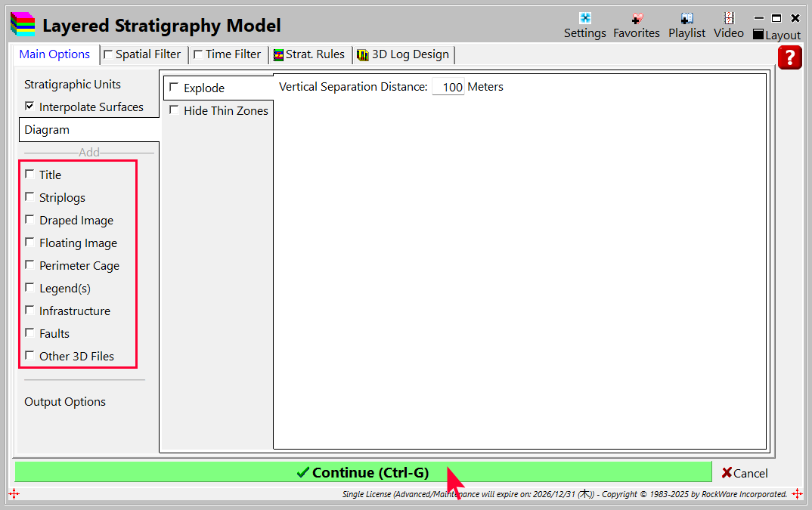Click the red question mark help icon
812x510 pixels.
pos(789,58)
